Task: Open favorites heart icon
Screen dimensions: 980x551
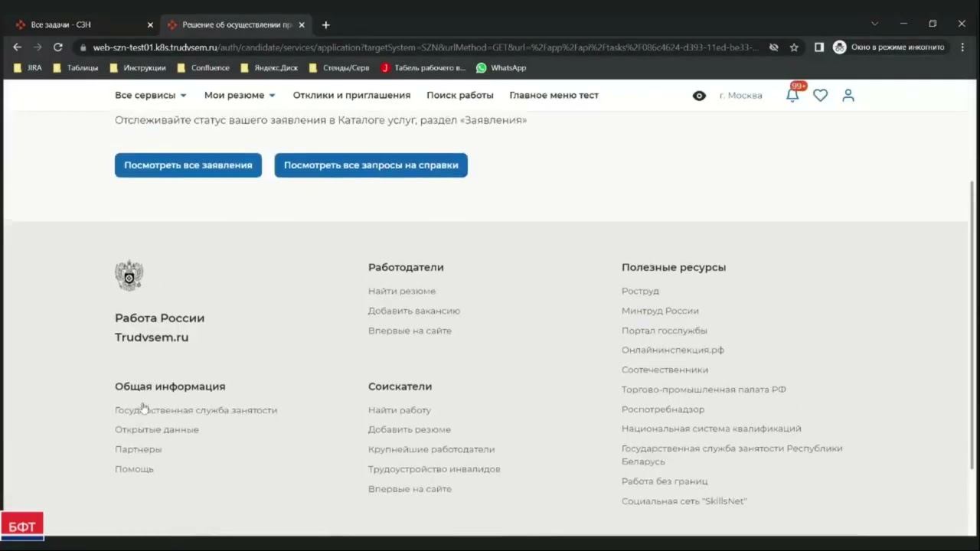Action: (x=820, y=95)
